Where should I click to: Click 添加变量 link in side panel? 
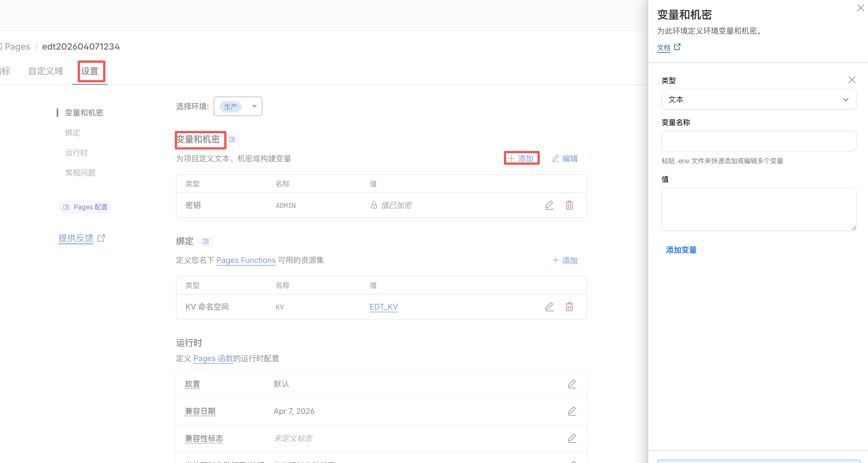(x=681, y=250)
